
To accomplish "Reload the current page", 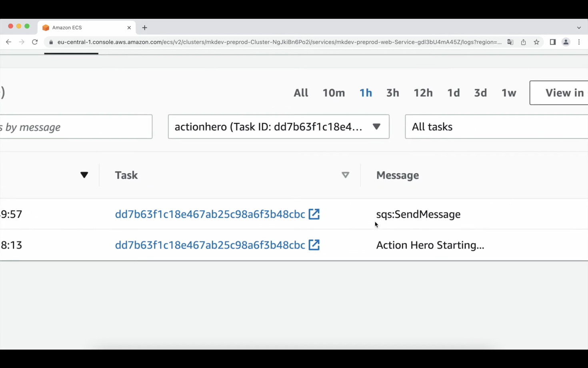I will click(x=35, y=42).
